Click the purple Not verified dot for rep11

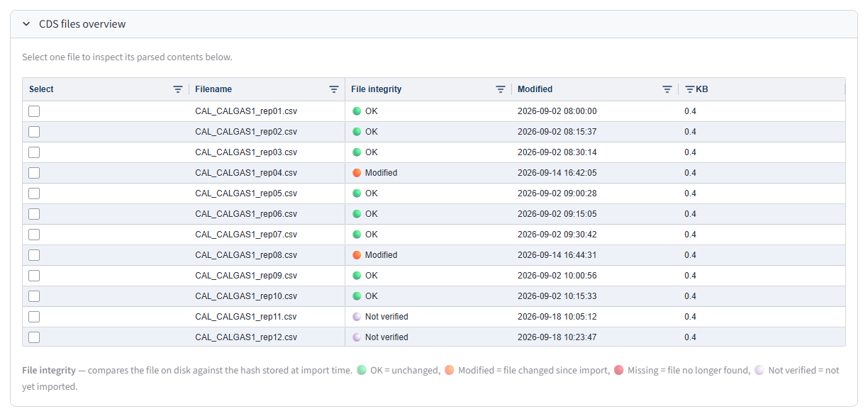click(357, 317)
